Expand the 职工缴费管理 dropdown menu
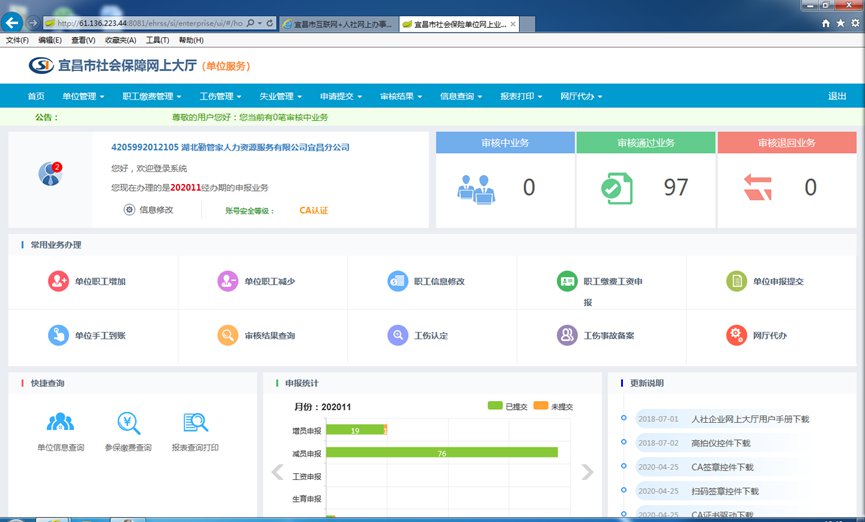The width and height of the screenshot is (865, 522). pyautogui.click(x=152, y=97)
